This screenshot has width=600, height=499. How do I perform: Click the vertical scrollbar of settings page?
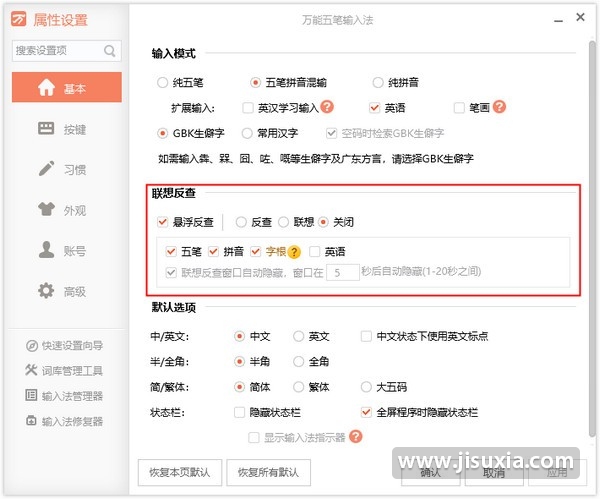pos(592,237)
